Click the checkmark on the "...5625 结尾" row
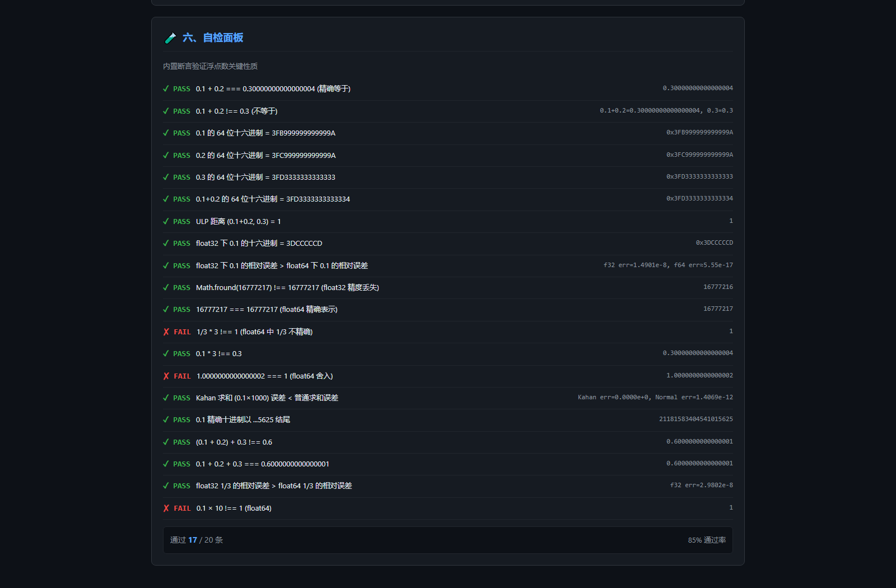Viewport: 896px width, 588px height. pos(166,419)
